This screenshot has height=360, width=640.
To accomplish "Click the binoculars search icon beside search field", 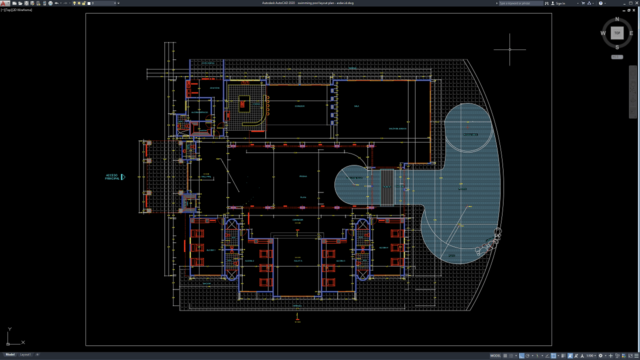I will click(547, 3).
